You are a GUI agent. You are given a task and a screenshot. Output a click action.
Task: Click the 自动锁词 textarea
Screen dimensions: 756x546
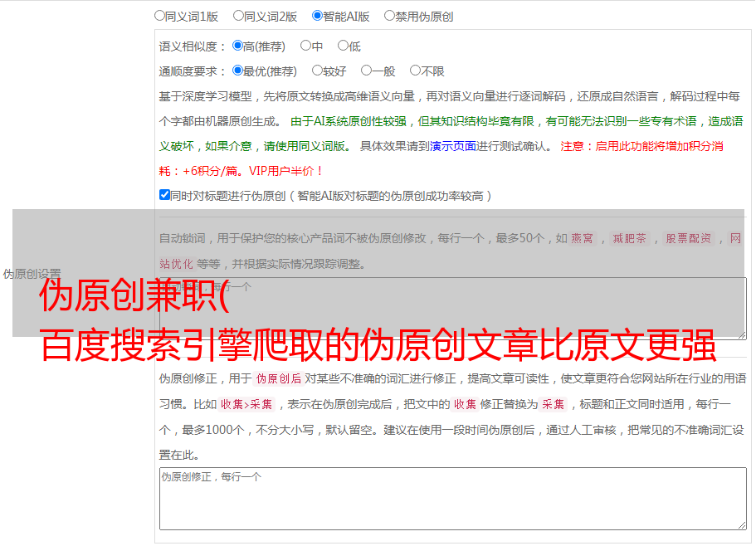(453, 309)
